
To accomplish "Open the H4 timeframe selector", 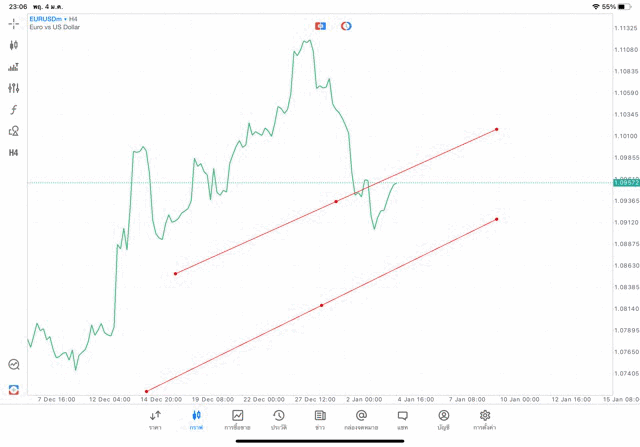I will (x=14, y=153).
